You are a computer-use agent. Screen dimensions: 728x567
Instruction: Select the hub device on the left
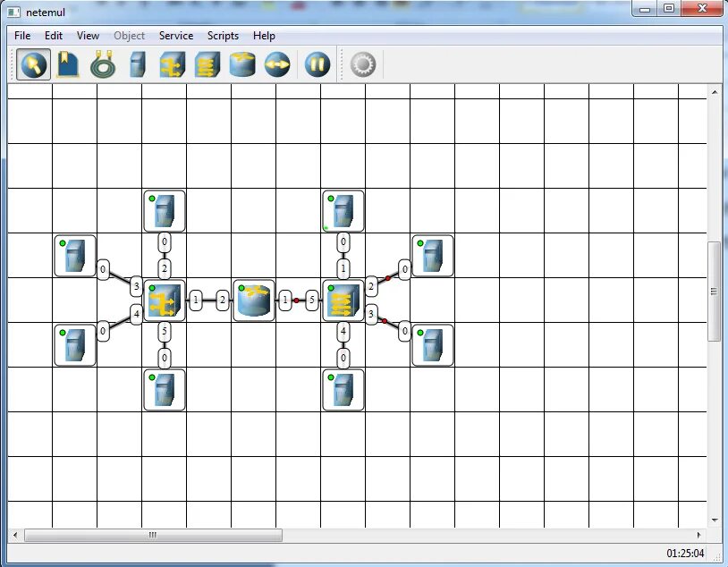pos(165,300)
